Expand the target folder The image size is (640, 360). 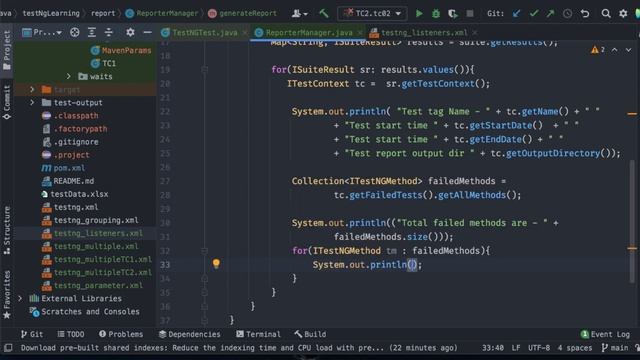(x=32, y=89)
